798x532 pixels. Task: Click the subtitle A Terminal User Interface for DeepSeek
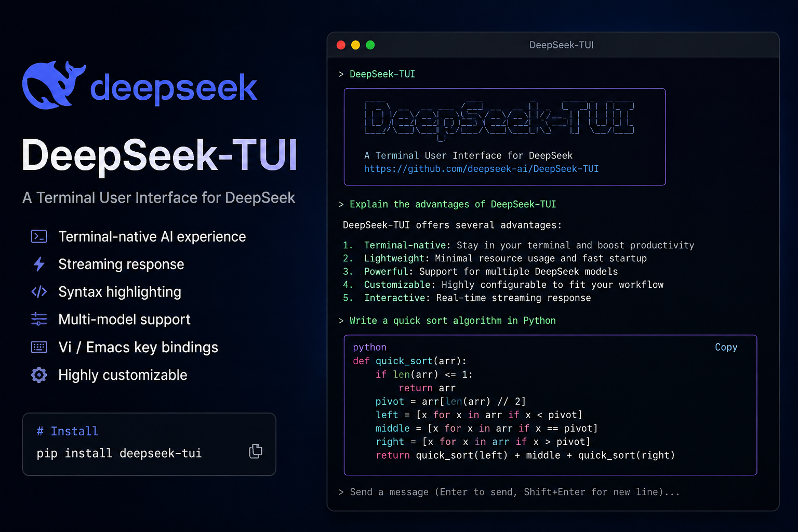(x=159, y=198)
